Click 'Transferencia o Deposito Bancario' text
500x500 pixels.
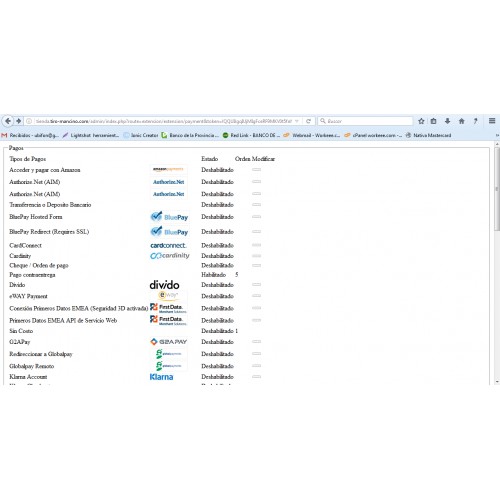[x=50, y=205]
